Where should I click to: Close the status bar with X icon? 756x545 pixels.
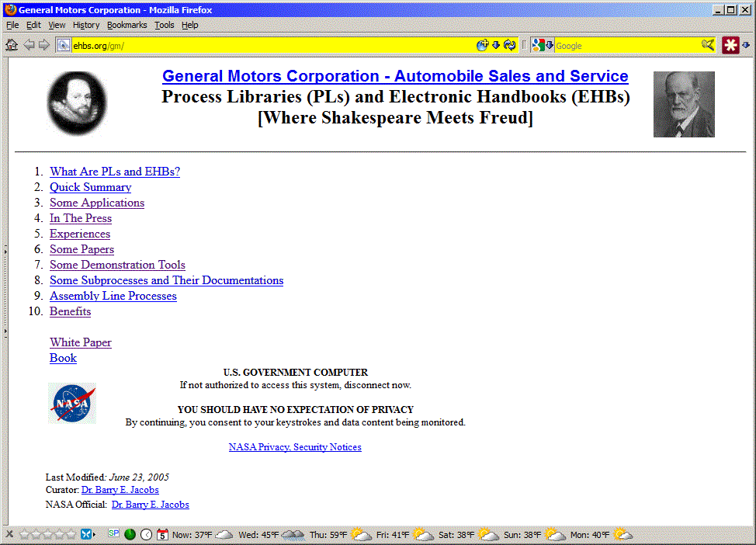click(x=9, y=534)
